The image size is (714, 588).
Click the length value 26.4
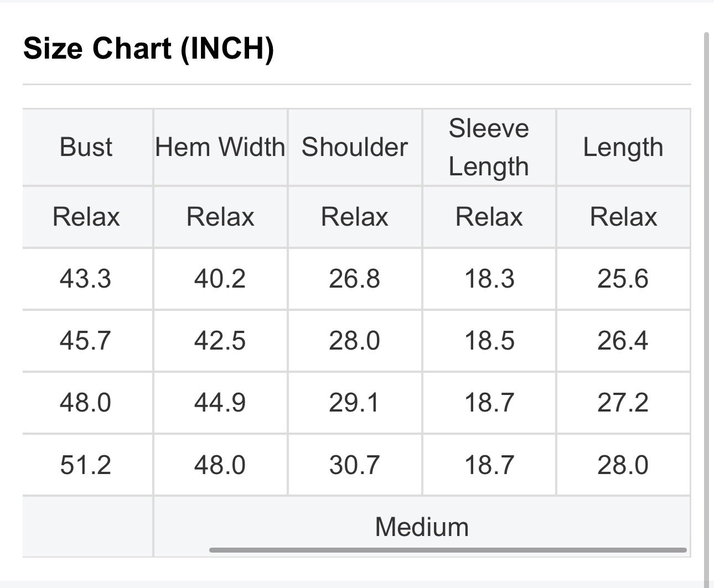pyautogui.click(x=623, y=340)
